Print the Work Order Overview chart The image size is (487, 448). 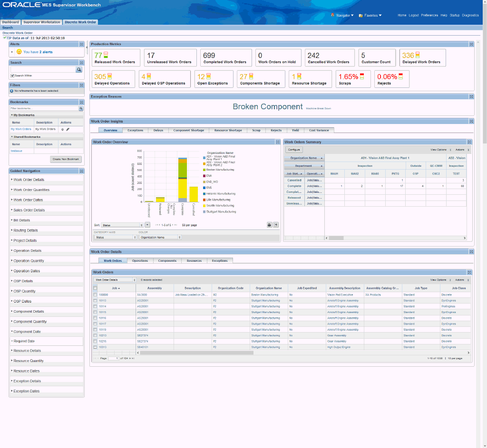tap(269, 225)
